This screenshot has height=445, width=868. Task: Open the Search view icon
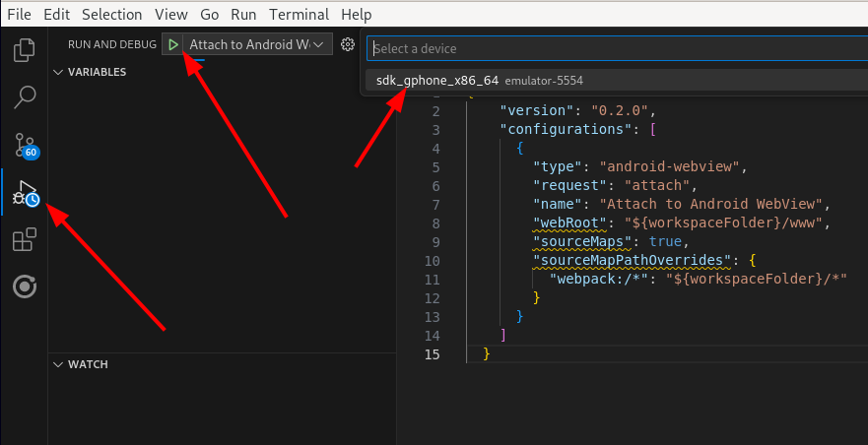(25, 96)
